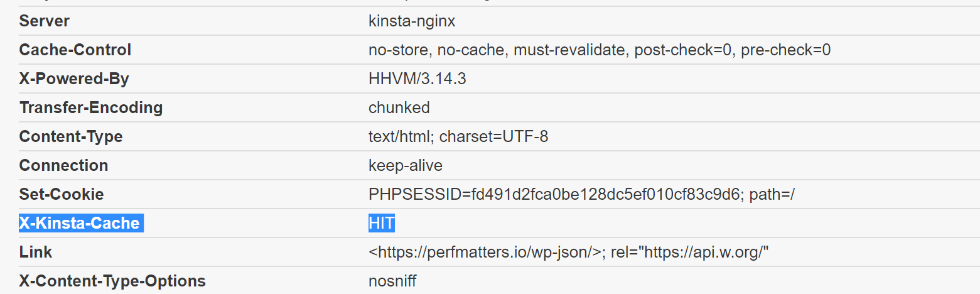Click the keep-alive value

point(406,166)
